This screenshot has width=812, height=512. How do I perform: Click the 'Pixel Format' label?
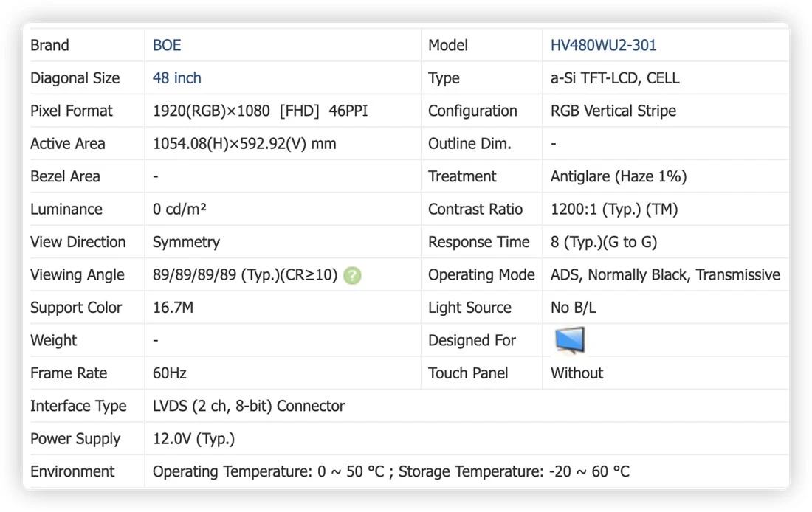[x=72, y=111]
